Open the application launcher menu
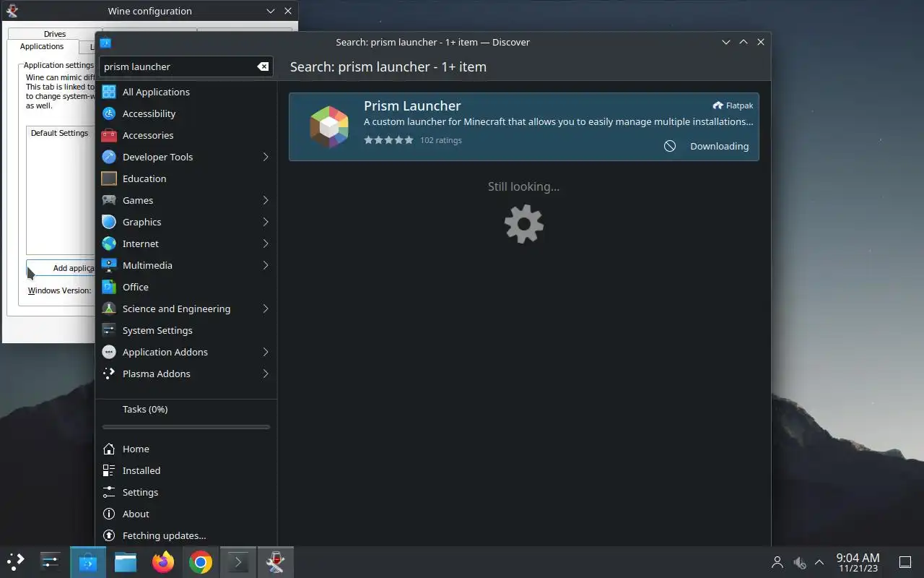The width and height of the screenshot is (924, 578). coord(16,562)
